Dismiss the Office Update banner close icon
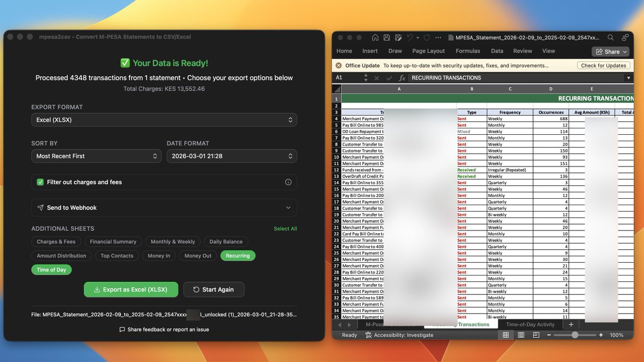This screenshot has width=644, height=362. [x=339, y=66]
